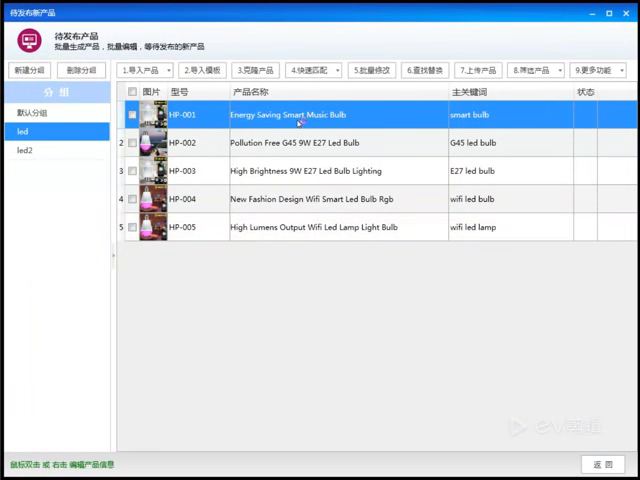This screenshot has height=480, width=640.
Task: Click the pink monitor app logo icon
Action: [29, 40]
